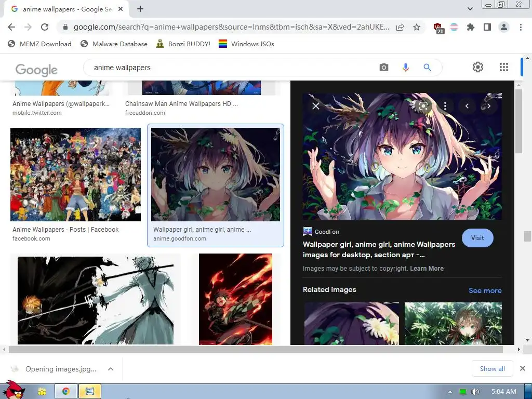Click the 5:04 AM taskbar clock
The height and width of the screenshot is (399, 532).
tap(504, 392)
